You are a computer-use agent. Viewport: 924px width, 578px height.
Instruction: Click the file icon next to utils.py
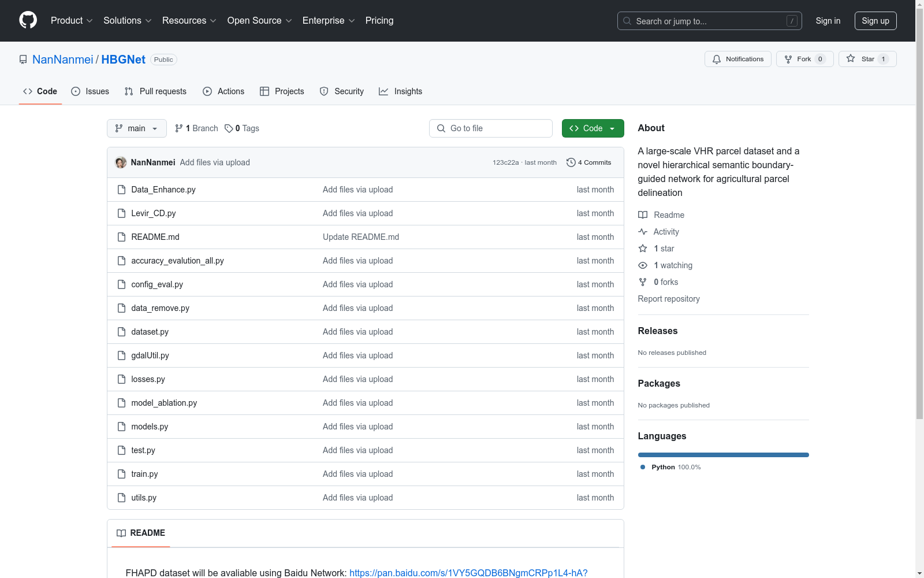pyautogui.click(x=121, y=498)
